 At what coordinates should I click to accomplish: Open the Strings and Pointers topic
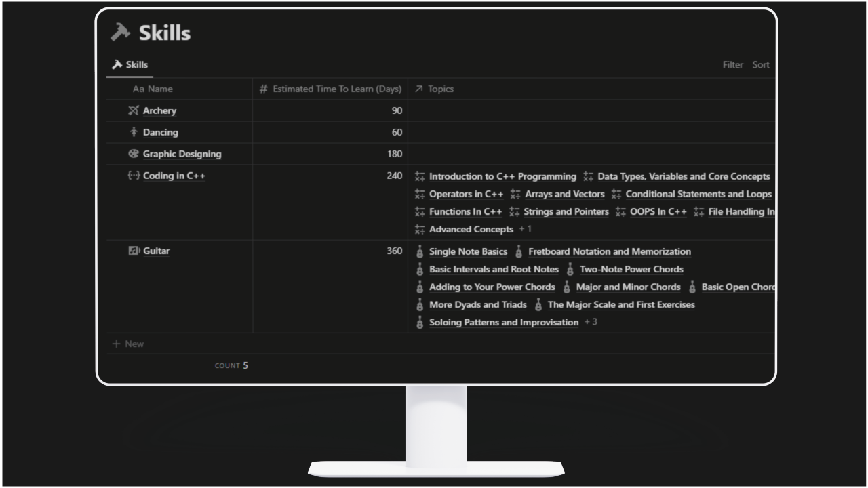pyautogui.click(x=566, y=211)
